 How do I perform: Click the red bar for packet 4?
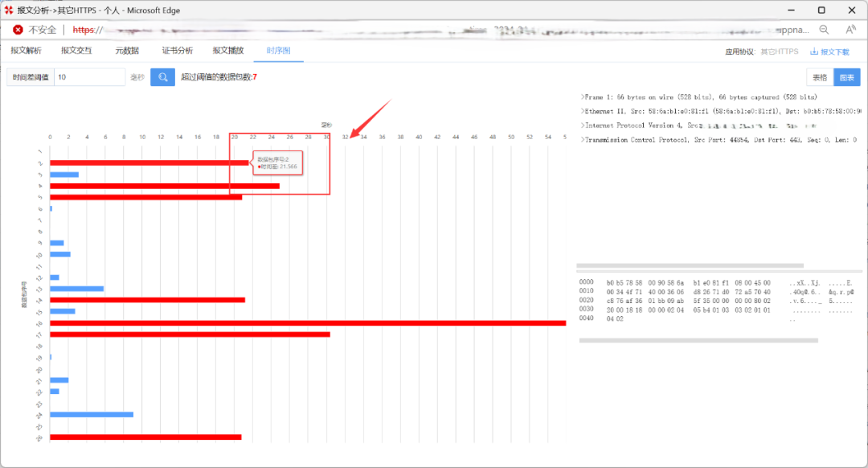coord(165,186)
